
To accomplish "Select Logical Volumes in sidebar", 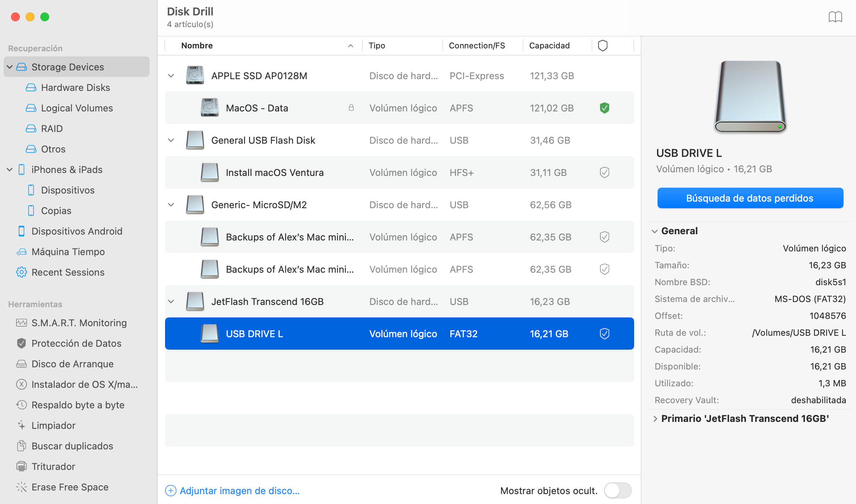I will coord(77,108).
